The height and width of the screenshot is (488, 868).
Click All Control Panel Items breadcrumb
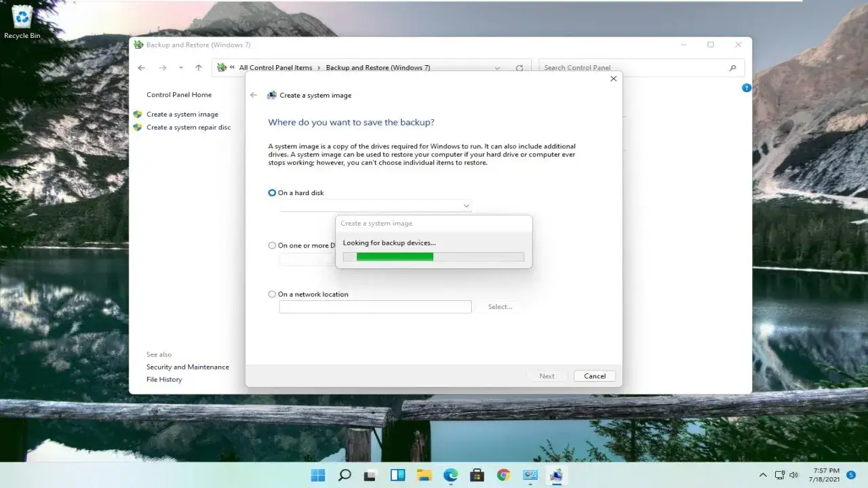[276, 68]
